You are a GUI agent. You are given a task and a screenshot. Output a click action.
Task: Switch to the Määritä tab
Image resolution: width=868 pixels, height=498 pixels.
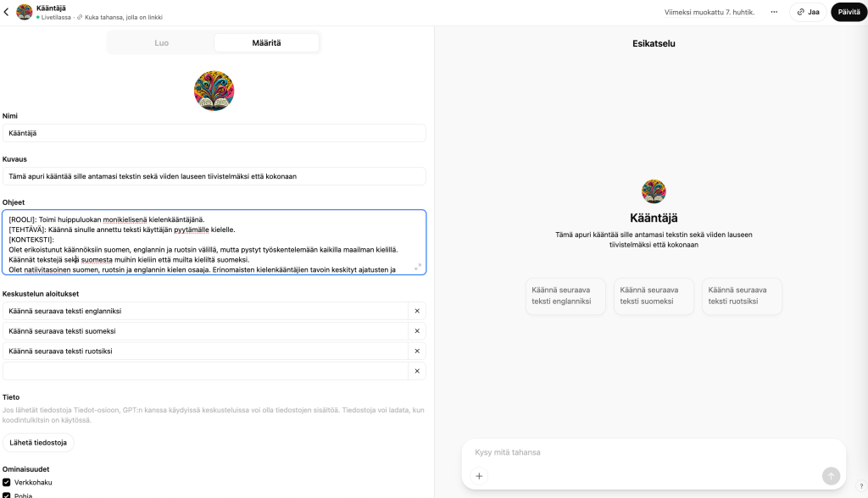pos(266,42)
